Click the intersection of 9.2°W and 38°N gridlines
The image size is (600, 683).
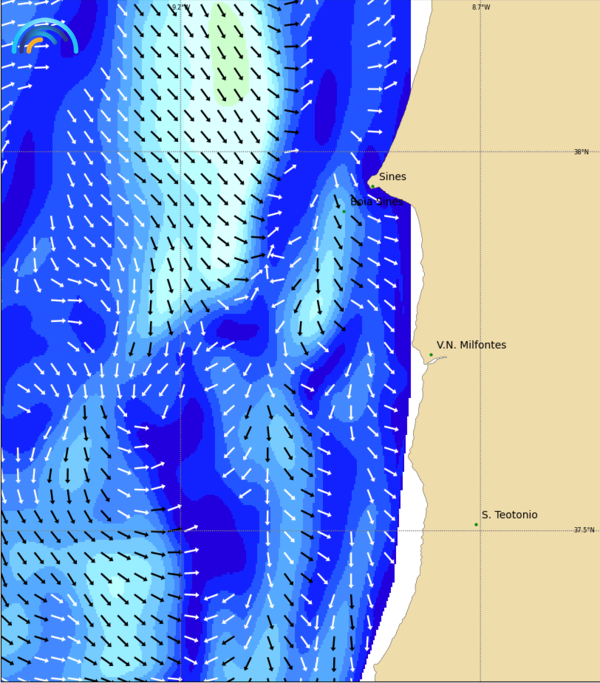click(x=180, y=152)
